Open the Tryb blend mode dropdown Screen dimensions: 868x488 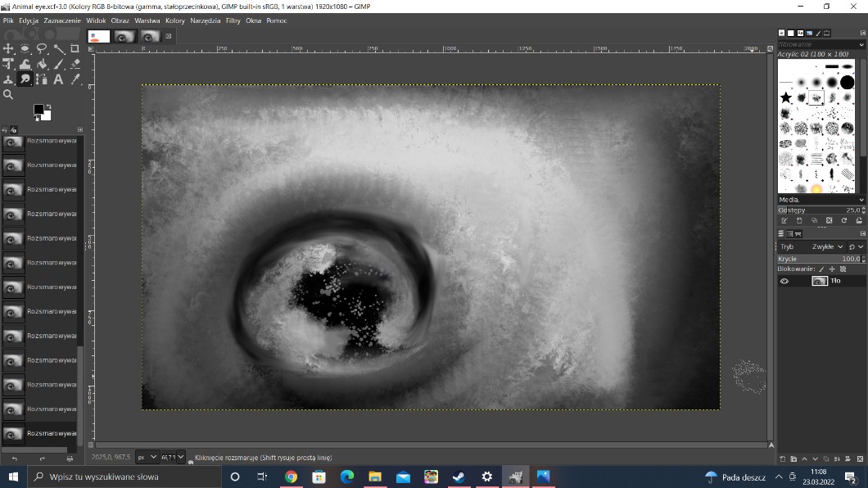point(825,246)
